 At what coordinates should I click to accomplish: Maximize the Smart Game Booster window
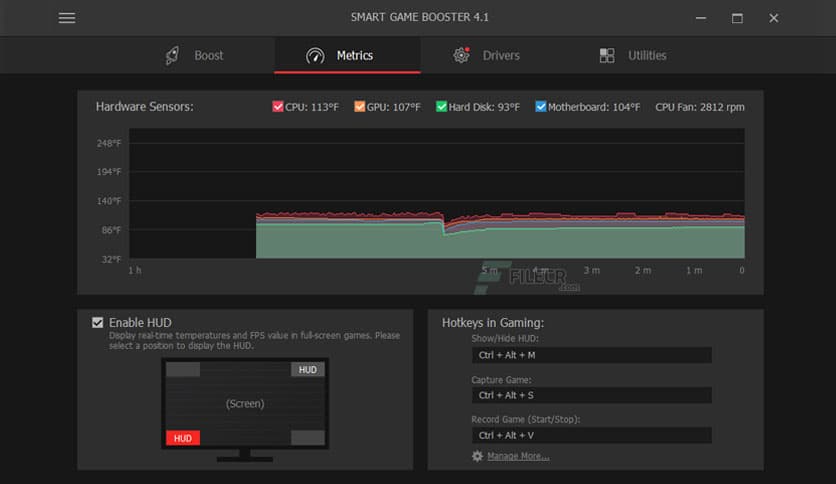point(737,18)
